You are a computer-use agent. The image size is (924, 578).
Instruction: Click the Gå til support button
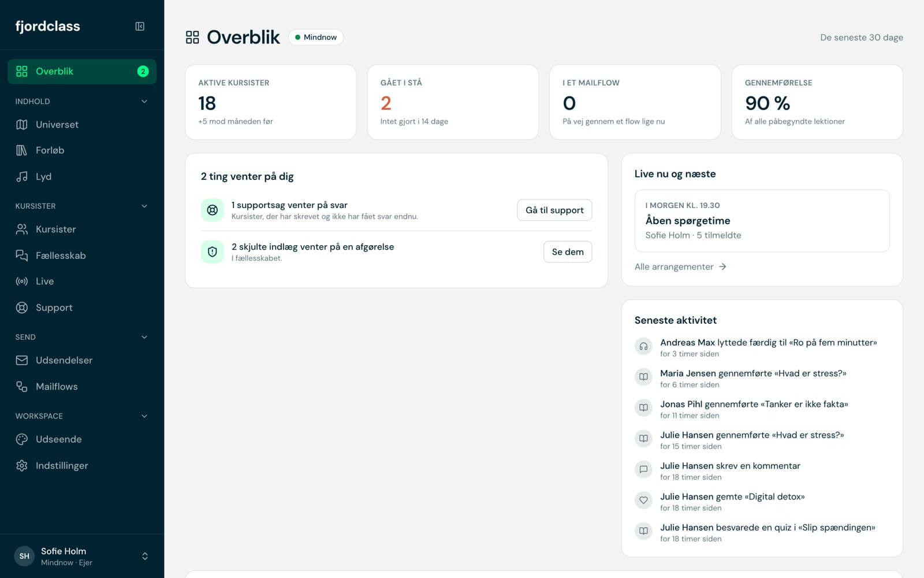tap(554, 210)
